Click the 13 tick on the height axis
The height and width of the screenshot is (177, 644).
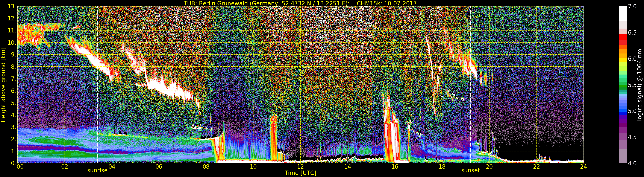pos(12,6)
